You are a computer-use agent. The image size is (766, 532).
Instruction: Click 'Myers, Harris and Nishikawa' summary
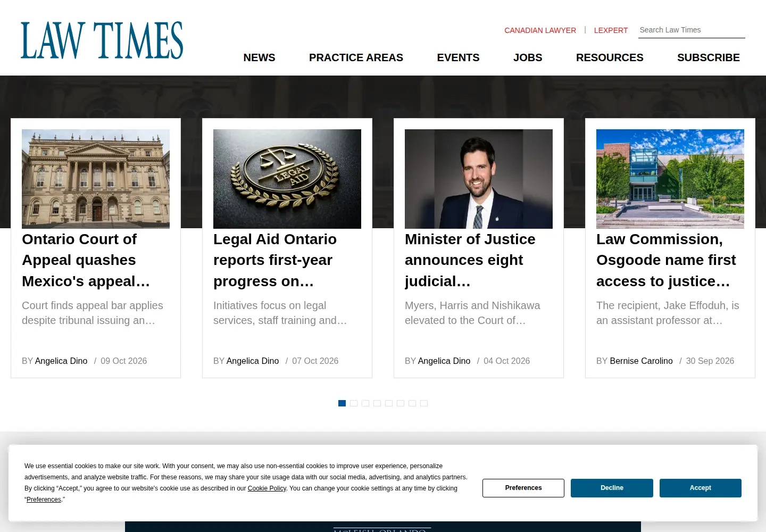coord(472,313)
